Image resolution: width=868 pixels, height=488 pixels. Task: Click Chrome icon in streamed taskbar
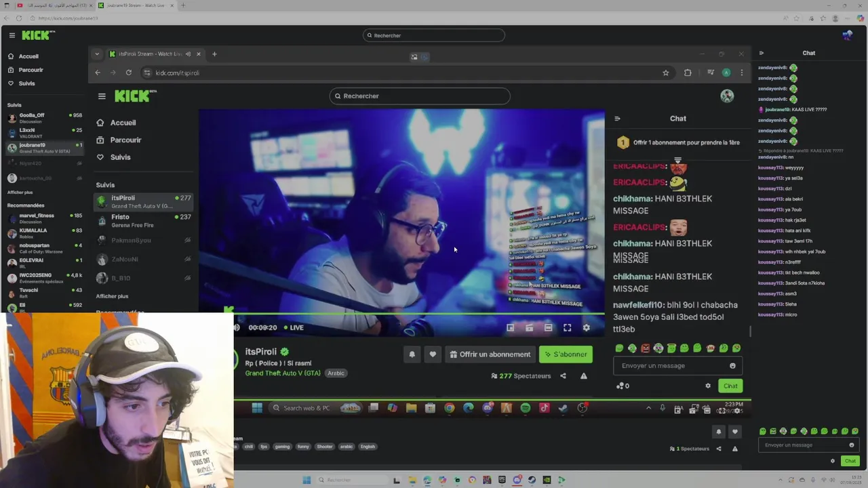[449, 408]
